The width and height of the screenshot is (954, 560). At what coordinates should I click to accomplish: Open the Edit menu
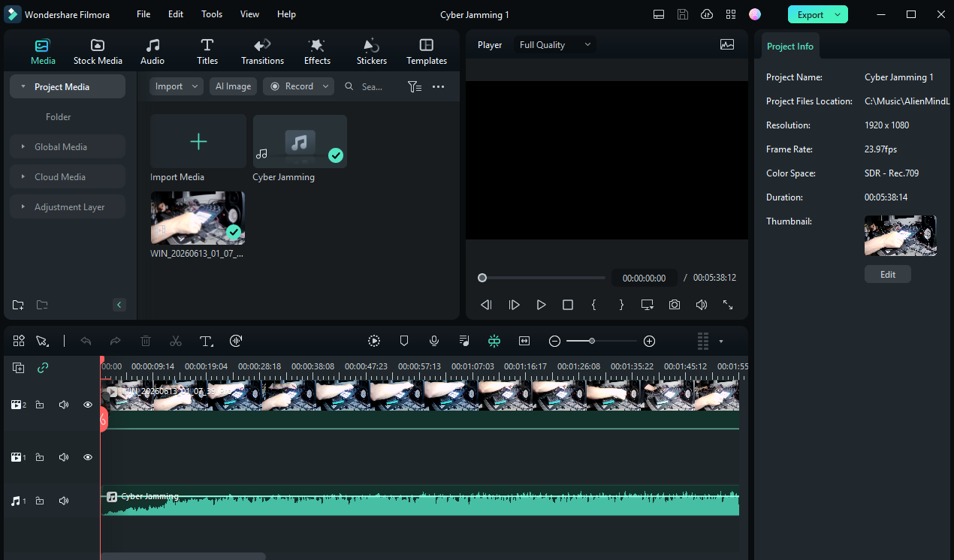(x=176, y=14)
